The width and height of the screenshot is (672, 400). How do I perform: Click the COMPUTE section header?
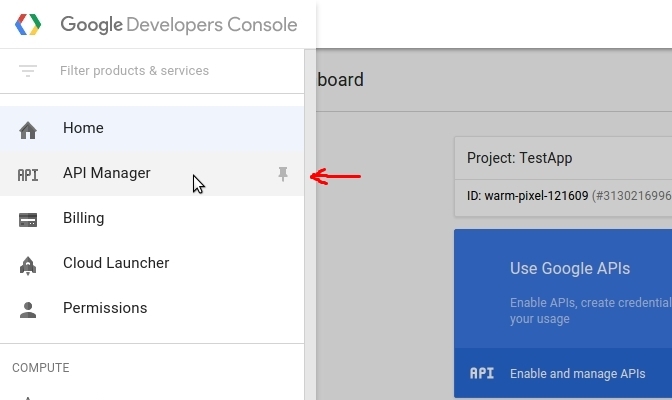pyautogui.click(x=41, y=368)
